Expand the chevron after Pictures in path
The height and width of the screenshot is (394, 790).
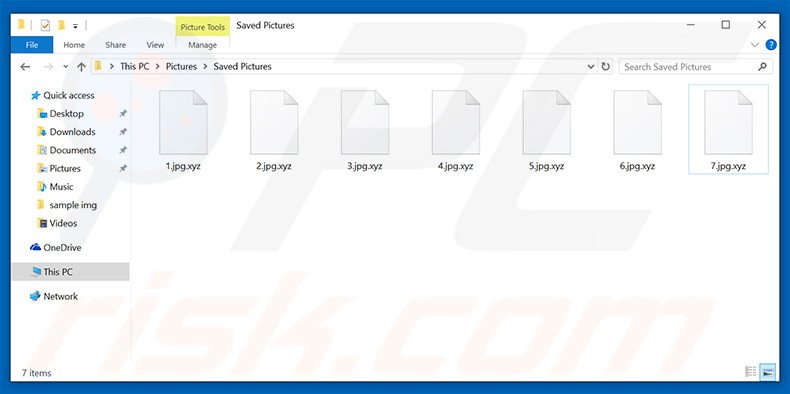pyautogui.click(x=206, y=67)
